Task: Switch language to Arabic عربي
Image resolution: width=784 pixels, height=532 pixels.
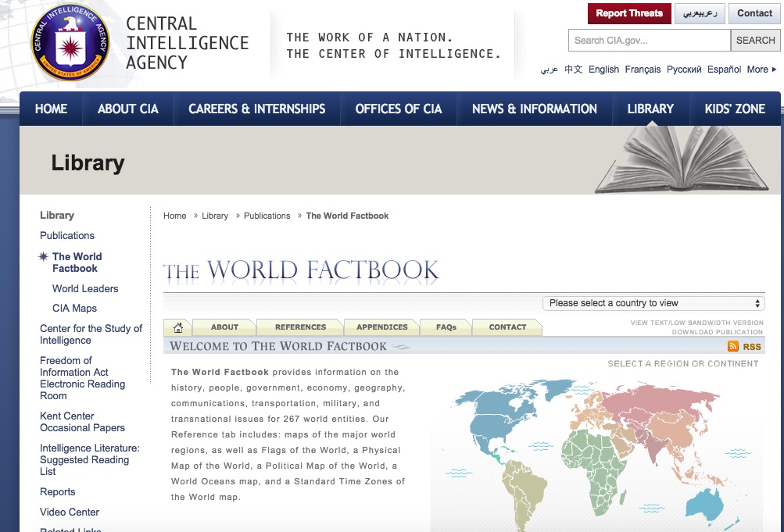Action: [549, 70]
